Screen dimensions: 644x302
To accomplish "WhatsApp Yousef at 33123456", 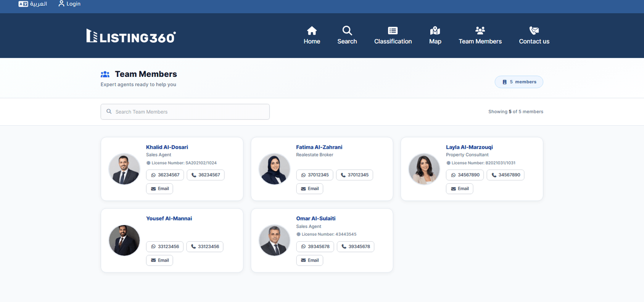I will 165,247.
